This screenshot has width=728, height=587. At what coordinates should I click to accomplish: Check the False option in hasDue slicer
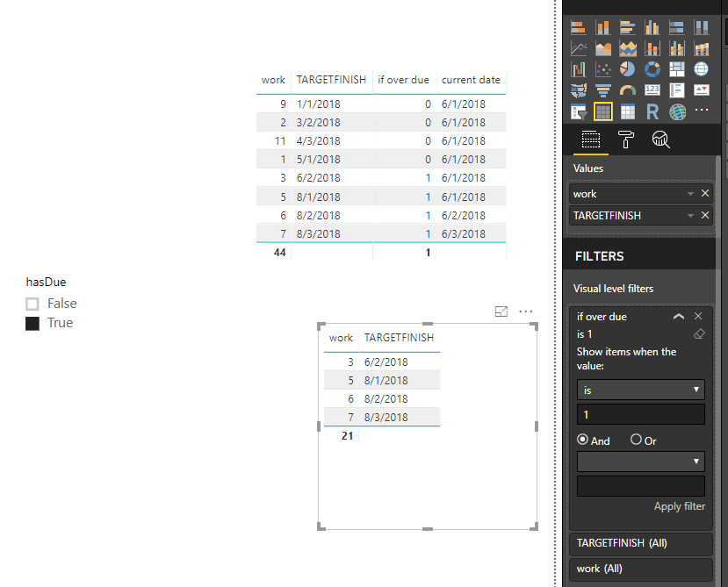pyautogui.click(x=32, y=304)
